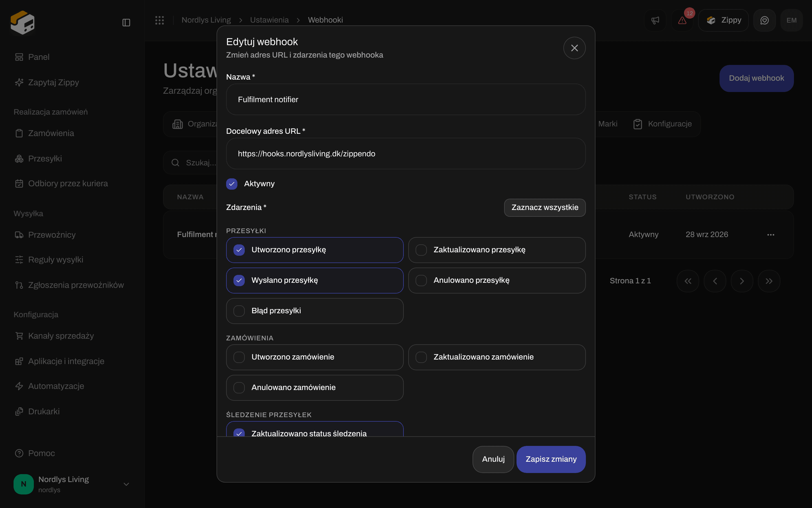Open the apps grid icon
The width and height of the screenshot is (812, 508).
159,20
